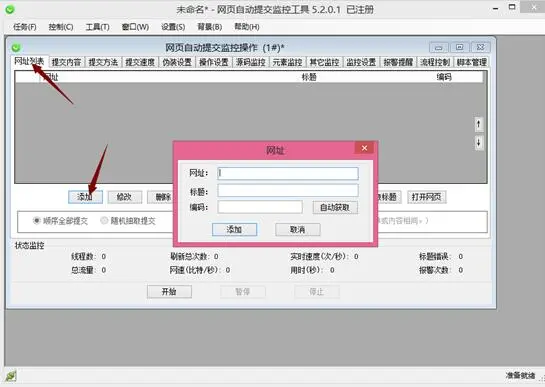This screenshot has width=545, height=387.
Task: Focus the 网址 input field in dialog
Action: [x=288, y=173]
